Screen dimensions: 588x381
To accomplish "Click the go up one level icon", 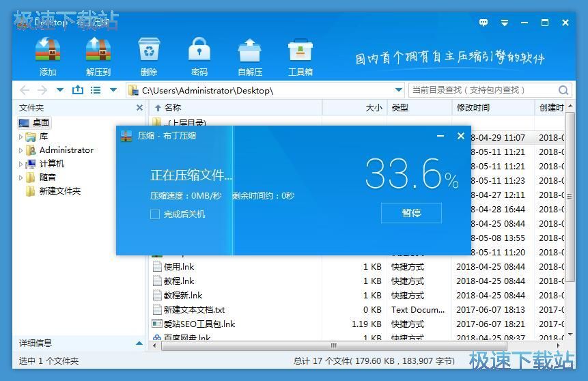I will 78,89.
